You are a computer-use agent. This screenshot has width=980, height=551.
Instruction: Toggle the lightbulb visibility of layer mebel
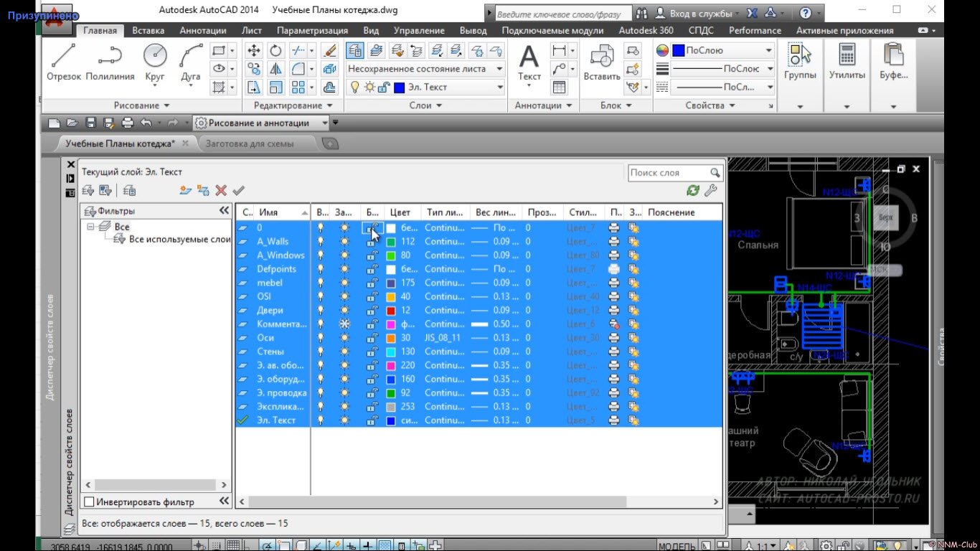pyautogui.click(x=321, y=283)
